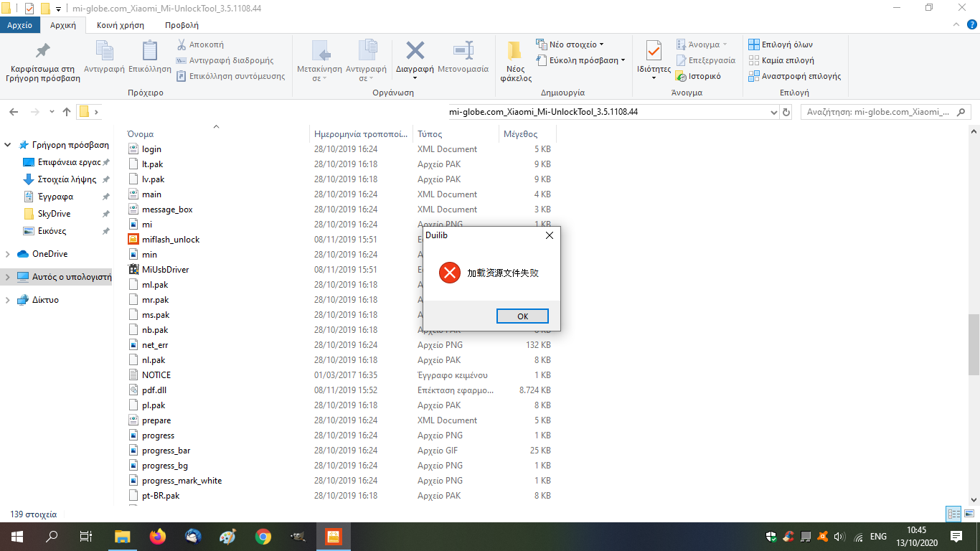980x551 pixels.
Task: Open the address bar history dropdown
Action: [x=773, y=113]
